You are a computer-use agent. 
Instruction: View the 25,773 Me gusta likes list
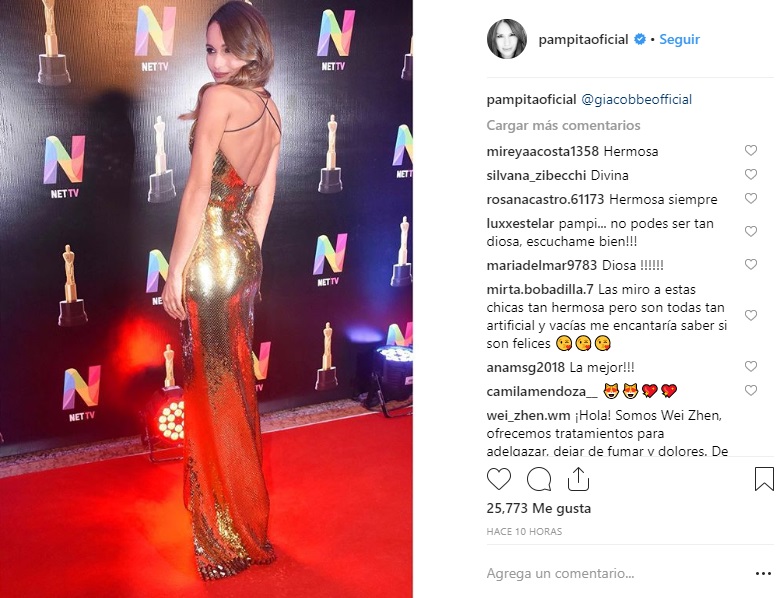(x=539, y=509)
